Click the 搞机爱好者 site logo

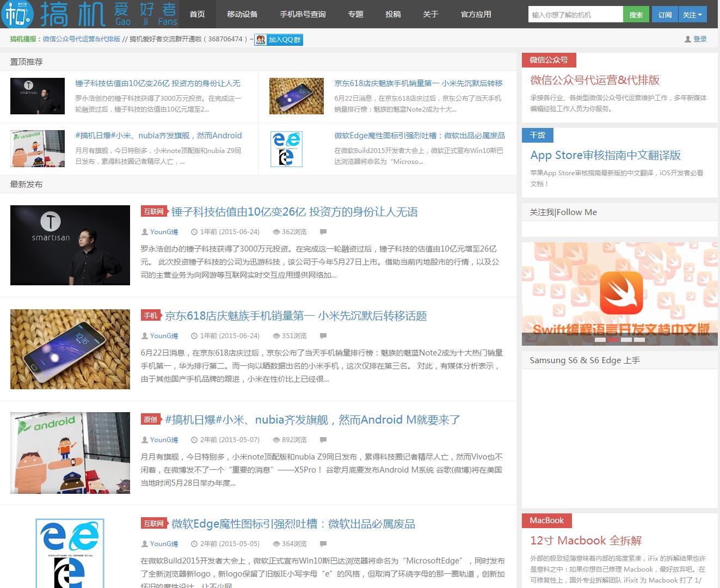[x=90, y=14]
